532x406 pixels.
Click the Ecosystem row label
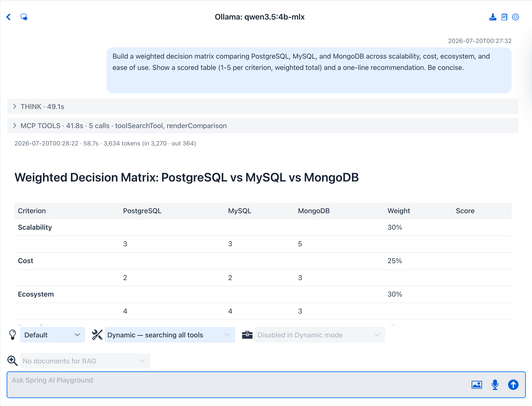click(36, 294)
